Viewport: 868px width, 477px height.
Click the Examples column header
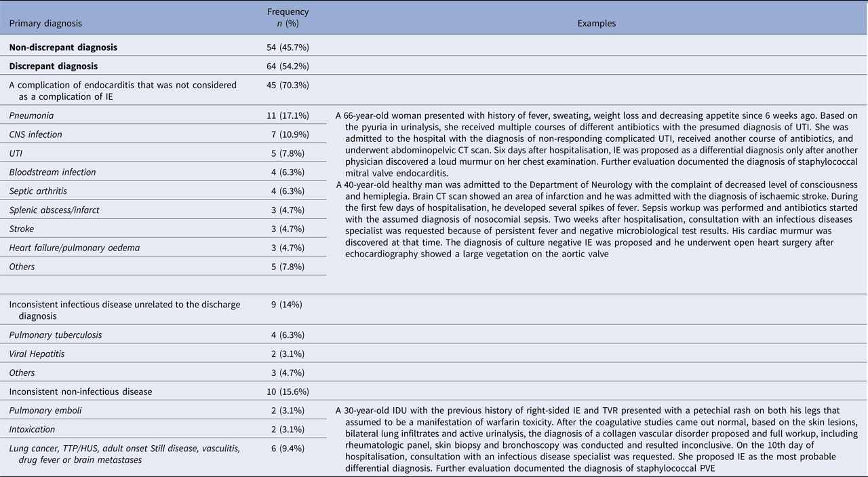597,23
